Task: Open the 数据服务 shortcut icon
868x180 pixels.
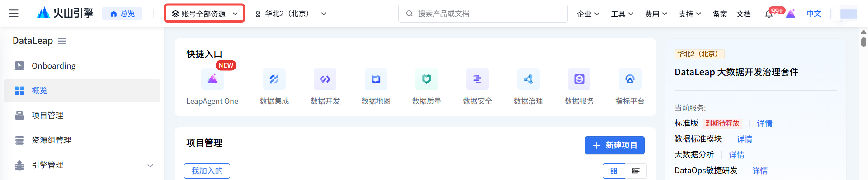Action: [579, 79]
